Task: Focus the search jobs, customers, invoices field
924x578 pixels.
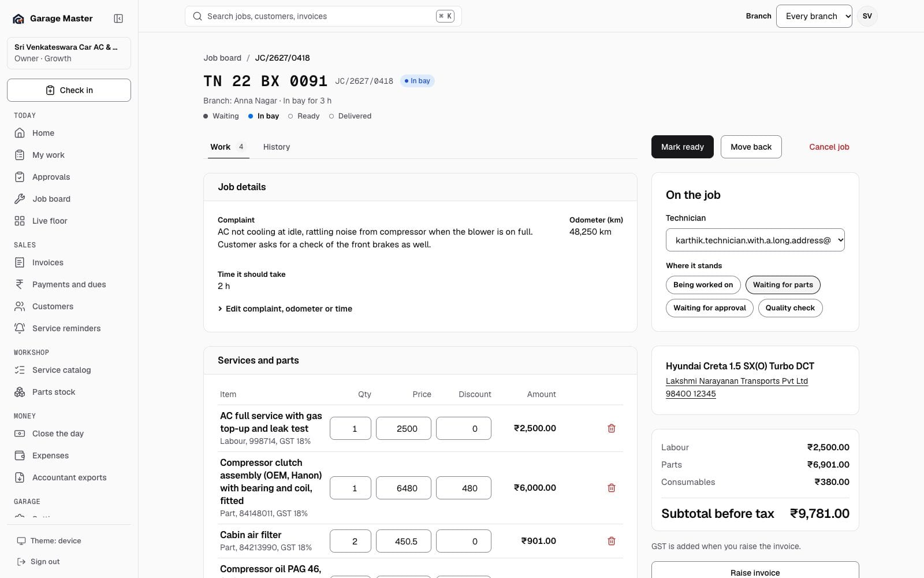Action: coord(323,16)
